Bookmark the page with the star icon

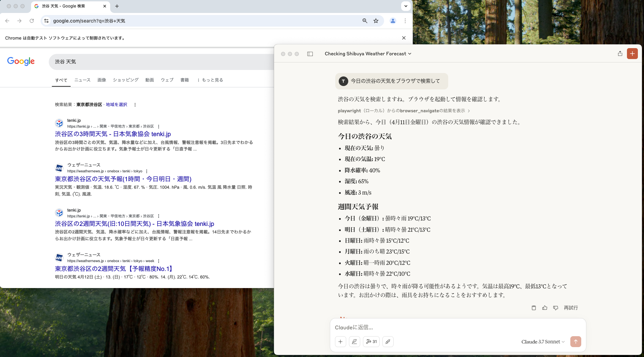[376, 21]
